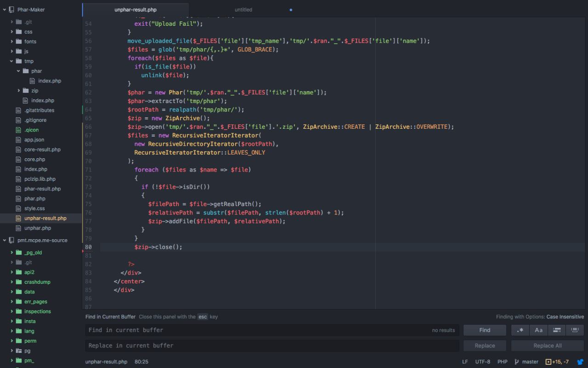Click the insta folder icon
Image resolution: width=588 pixels, height=368 pixels.
pos(19,321)
